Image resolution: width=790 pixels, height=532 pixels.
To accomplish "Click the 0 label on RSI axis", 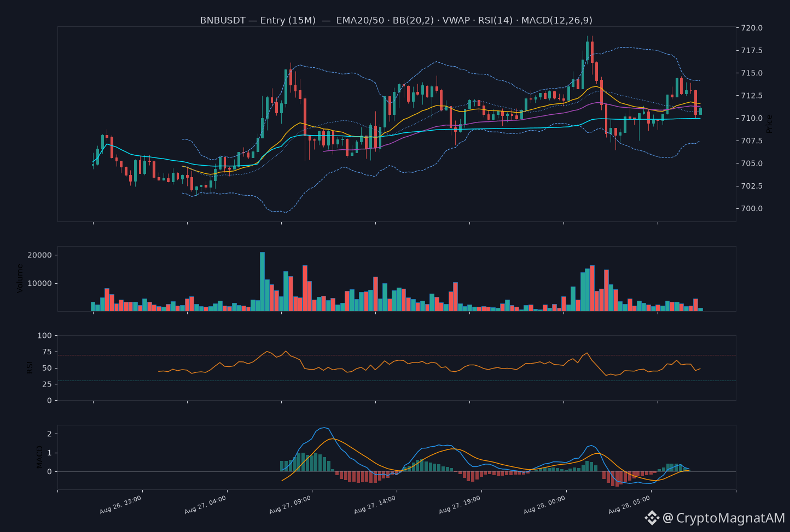I will click(x=49, y=401).
